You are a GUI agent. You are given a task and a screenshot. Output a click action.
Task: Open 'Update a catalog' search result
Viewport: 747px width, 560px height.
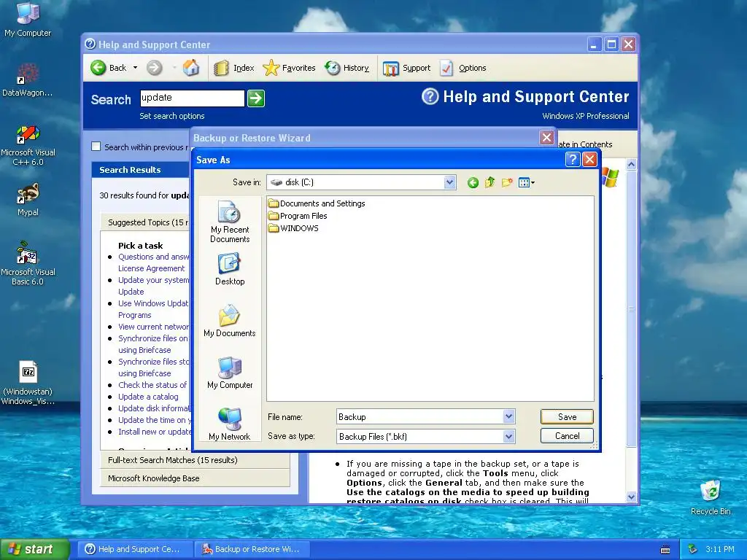[148, 397]
